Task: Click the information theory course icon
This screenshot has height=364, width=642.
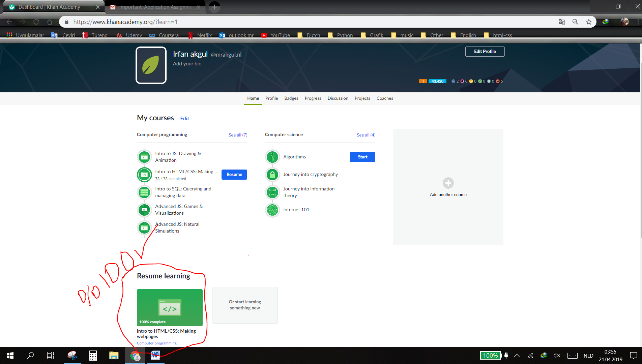Action: tap(272, 192)
